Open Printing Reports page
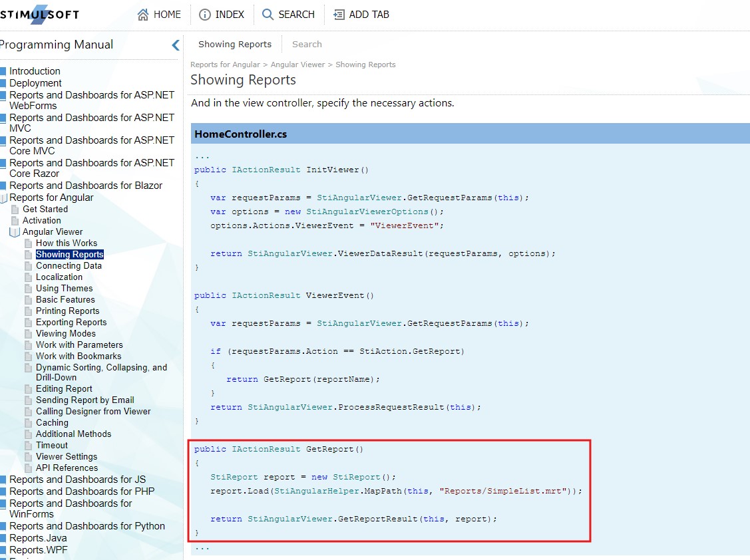Screen dimensions: 750x560 (x=67, y=311)
